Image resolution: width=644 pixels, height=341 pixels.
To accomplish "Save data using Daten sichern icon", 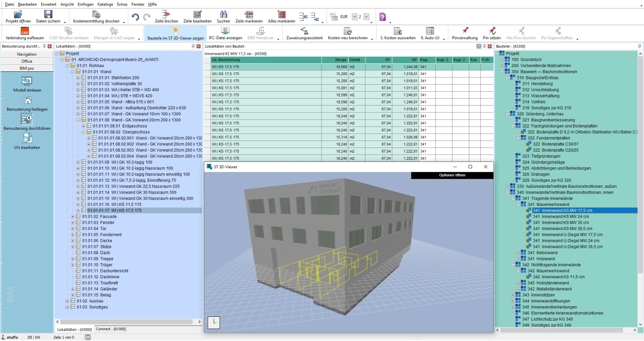I will tap(48, 16).
